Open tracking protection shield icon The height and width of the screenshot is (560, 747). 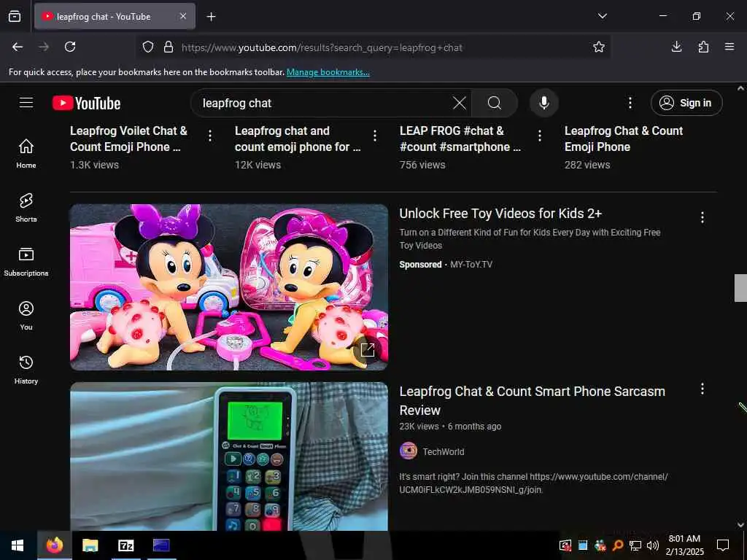148,47
